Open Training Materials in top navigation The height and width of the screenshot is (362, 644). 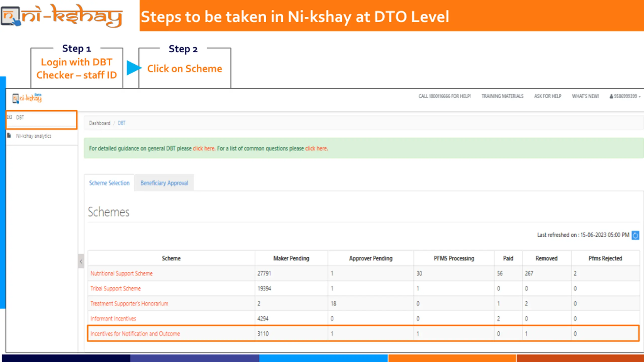point(502,96)
